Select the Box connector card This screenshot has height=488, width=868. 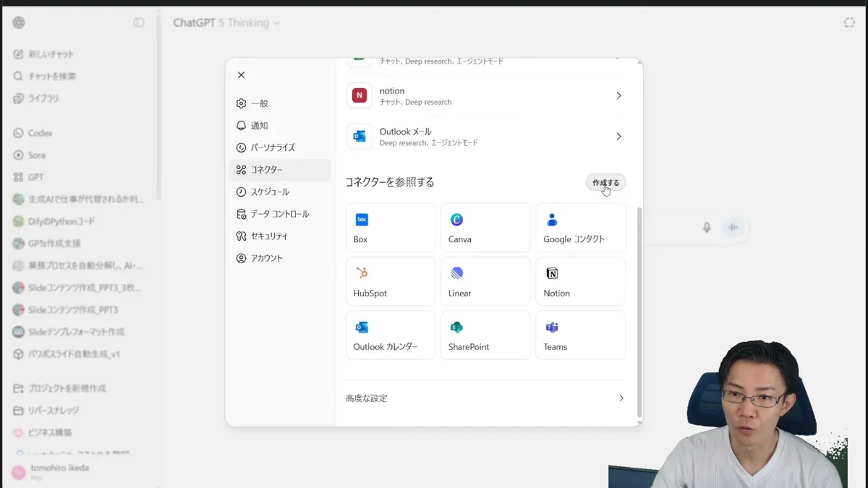pyautogui.click(x=391, y=228)
